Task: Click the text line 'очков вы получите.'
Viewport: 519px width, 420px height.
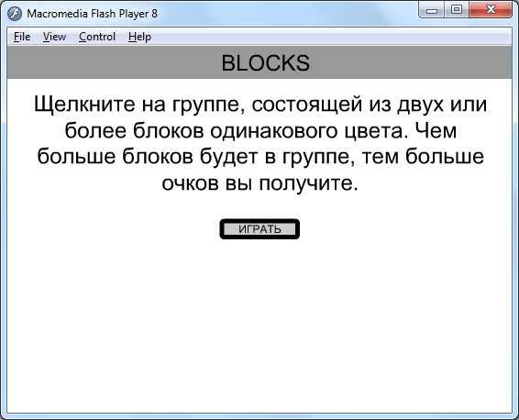Action: 259,183
